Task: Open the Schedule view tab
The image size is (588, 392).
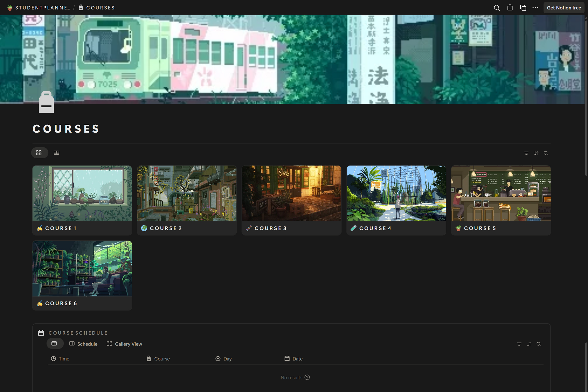Action: click(83, 344)
